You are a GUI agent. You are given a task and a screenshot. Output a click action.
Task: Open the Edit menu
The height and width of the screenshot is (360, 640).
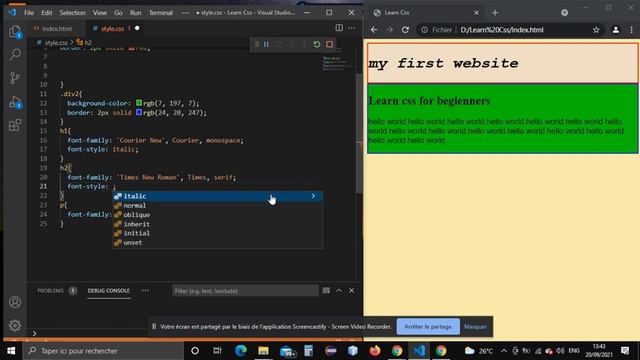coord(47,13)
